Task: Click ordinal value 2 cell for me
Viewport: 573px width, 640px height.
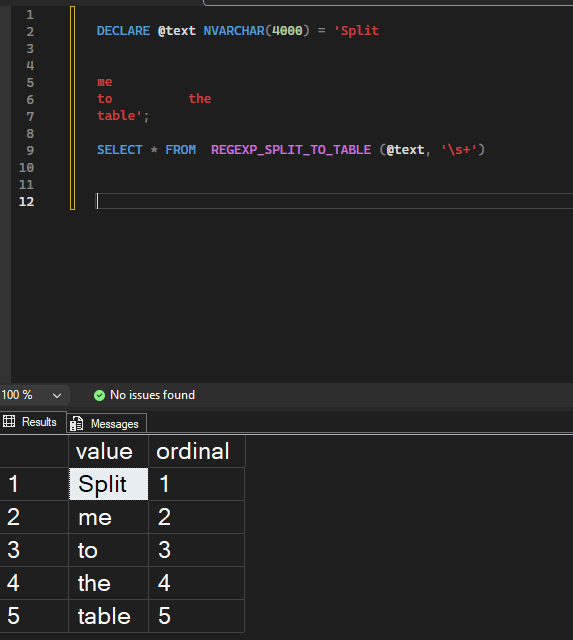Action: 197,517
